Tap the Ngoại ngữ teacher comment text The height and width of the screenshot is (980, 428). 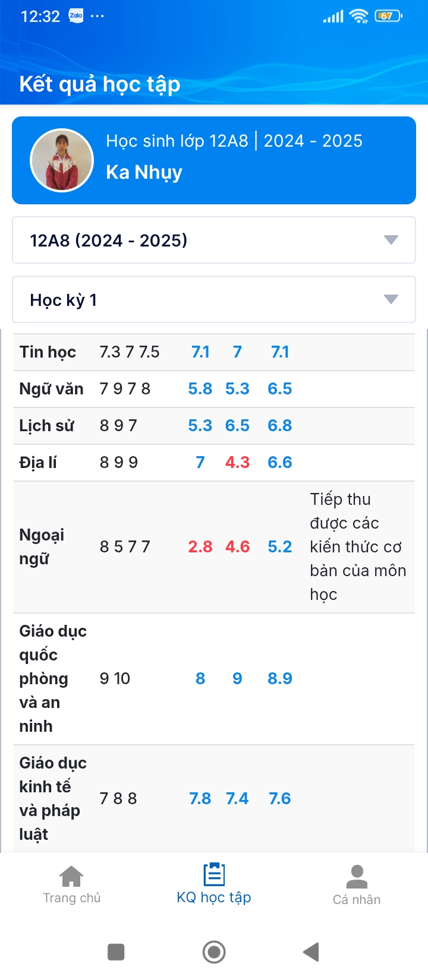coord(358,547)
